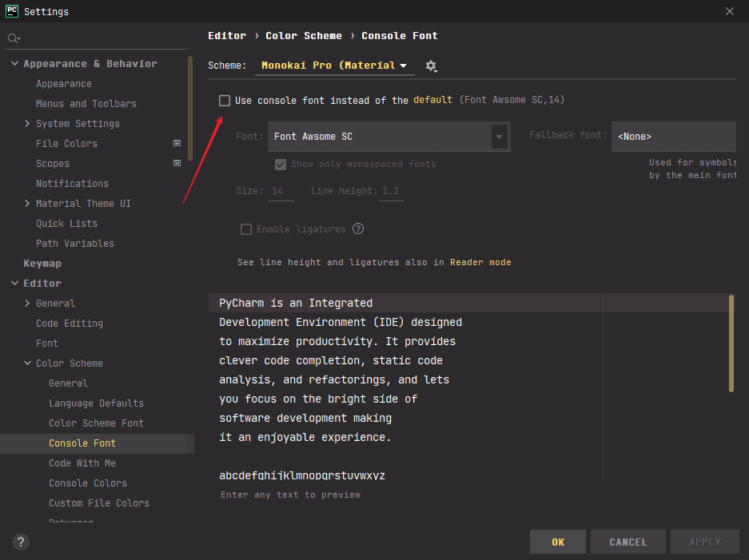Select Console Colors in settings tree
Screen dimensions: 749x560
(88, 483)
